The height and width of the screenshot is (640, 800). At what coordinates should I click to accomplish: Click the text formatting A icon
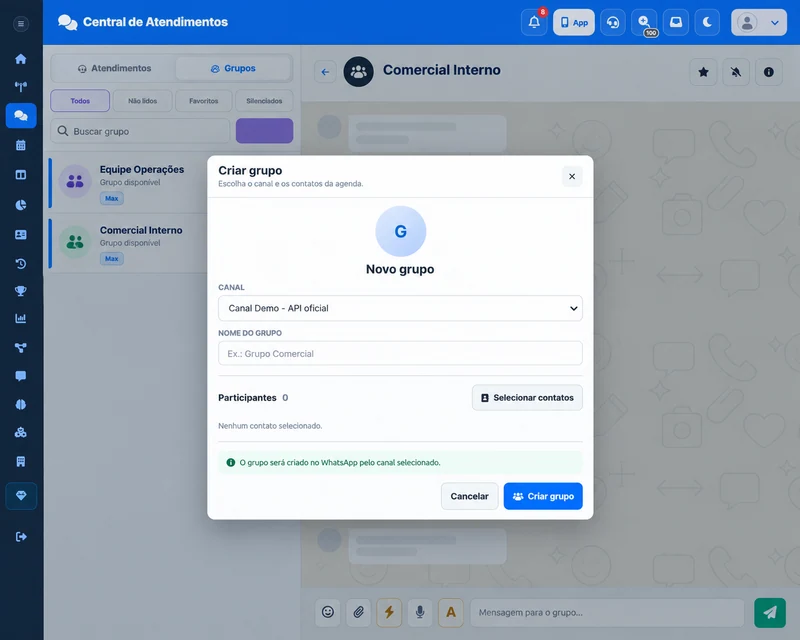(x=451, y=612)
